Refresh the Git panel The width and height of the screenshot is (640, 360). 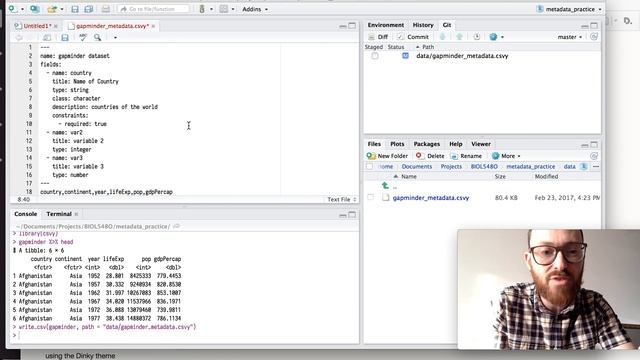click(594, 37)
